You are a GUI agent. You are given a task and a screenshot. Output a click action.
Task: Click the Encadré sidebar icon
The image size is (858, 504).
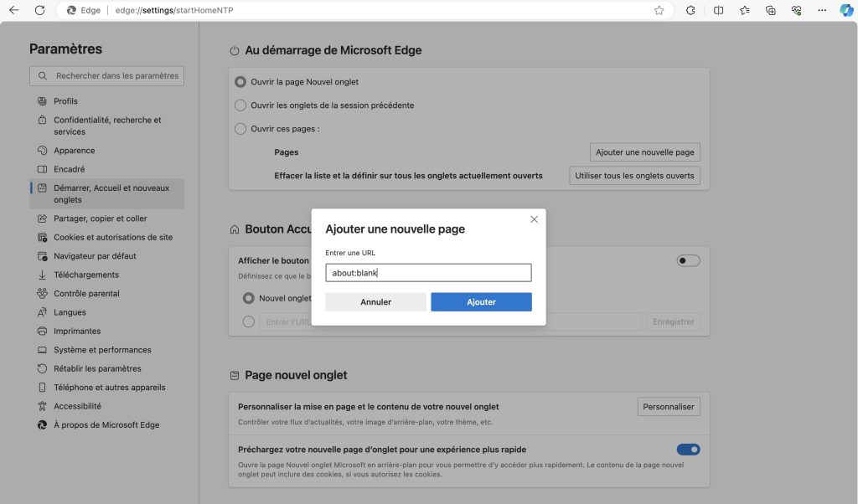tap(42, 169)
